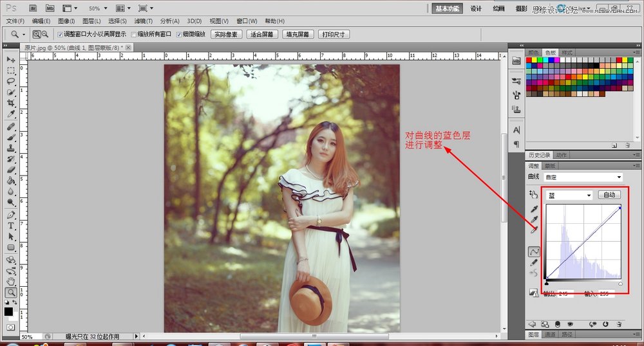Click the 适合屏幕 button
644x346 pixels.
coord(262,35)
